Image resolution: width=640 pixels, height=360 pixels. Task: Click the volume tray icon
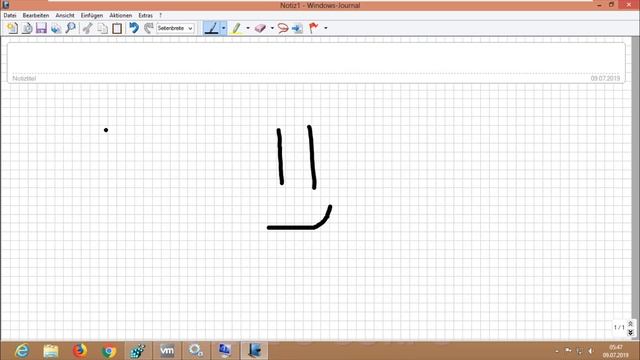pyautogui.click(x=591, y=351)
